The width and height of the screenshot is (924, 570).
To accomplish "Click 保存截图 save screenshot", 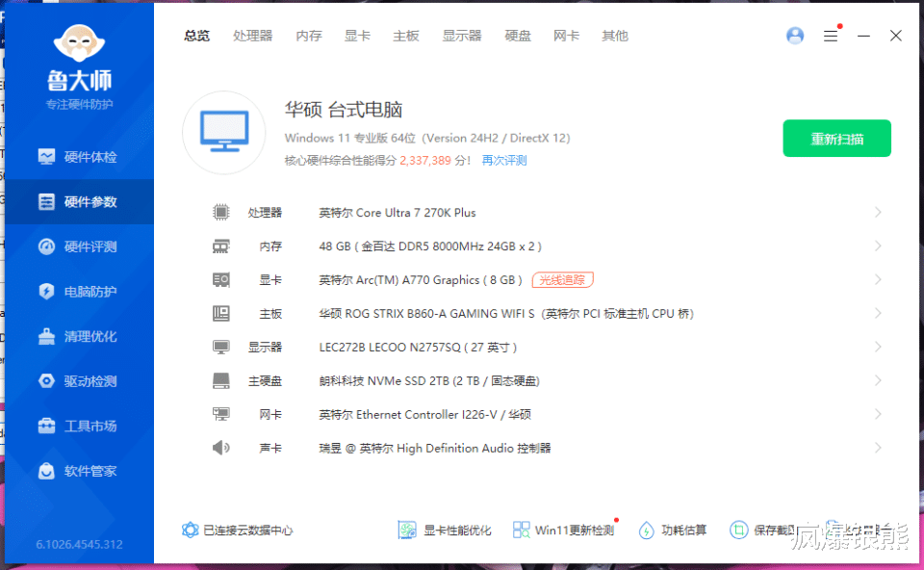I will click(762, 530).
